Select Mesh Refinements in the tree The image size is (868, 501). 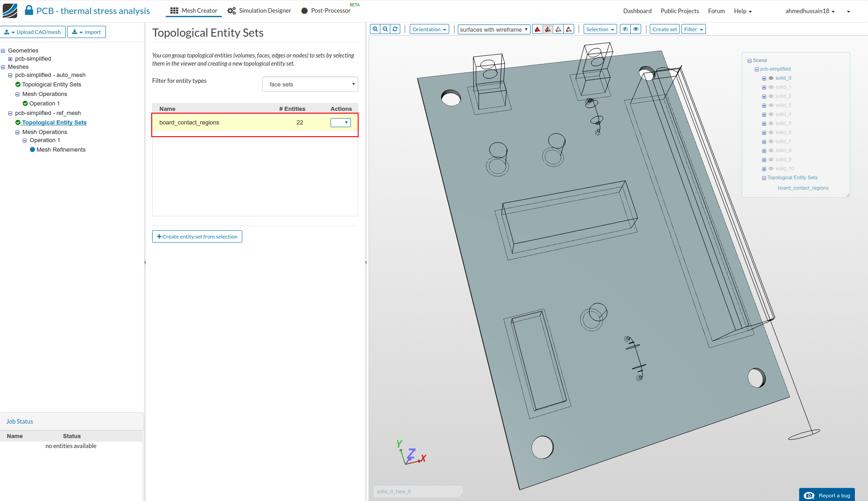click(61, 150)
